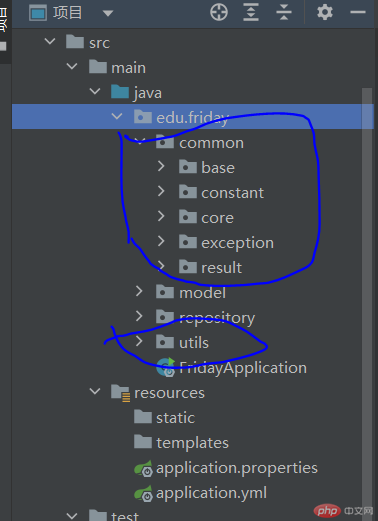The height and width of the screenshot is (521, 378).
Task: Collapse the src folder
Action: point(50,41)
